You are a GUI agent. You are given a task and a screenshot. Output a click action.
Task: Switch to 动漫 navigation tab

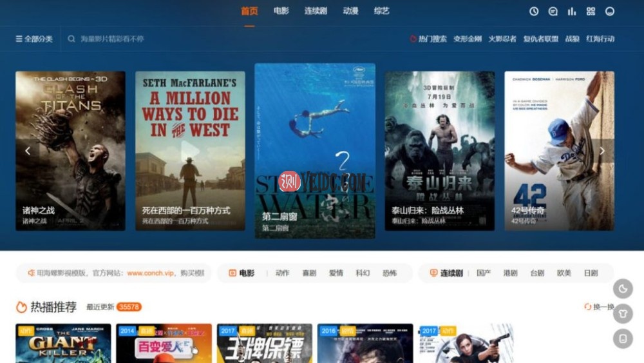[350, 11]
